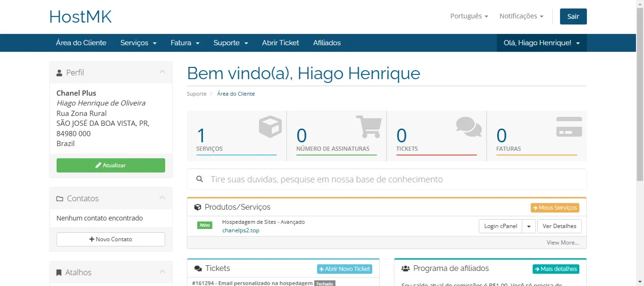This screenshot has width=644, height=286.
Task: Click the Sair logout button
Action: (573, 16)
